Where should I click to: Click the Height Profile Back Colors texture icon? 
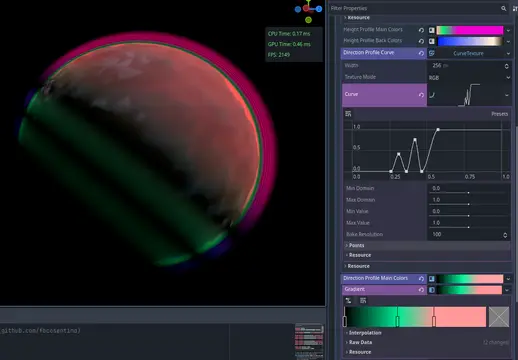pos(432,41)
